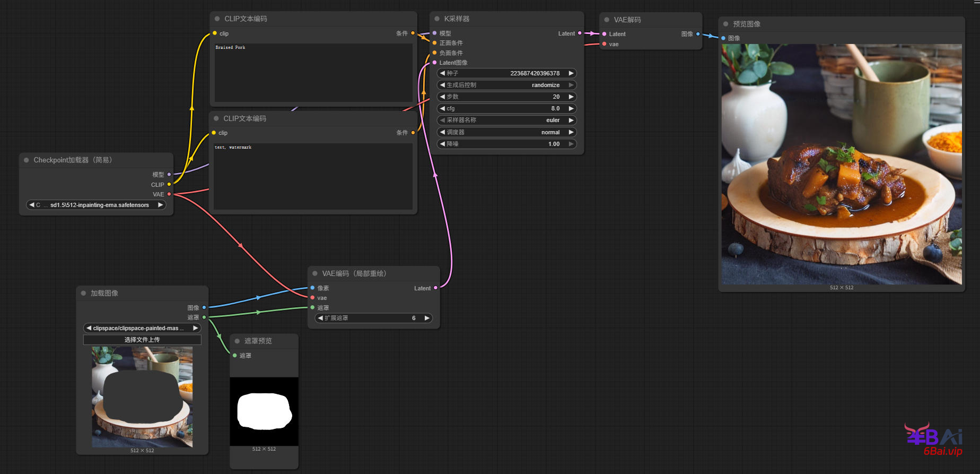980x474 pixels.
Task: Click the Braised Pork prompt text box
Action: tap(313, 73)
